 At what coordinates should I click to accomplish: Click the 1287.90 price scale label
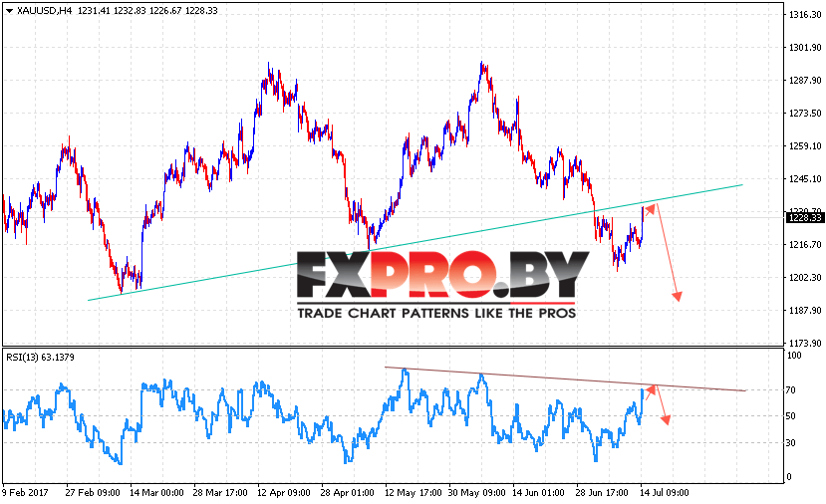[x=804, y=80]
